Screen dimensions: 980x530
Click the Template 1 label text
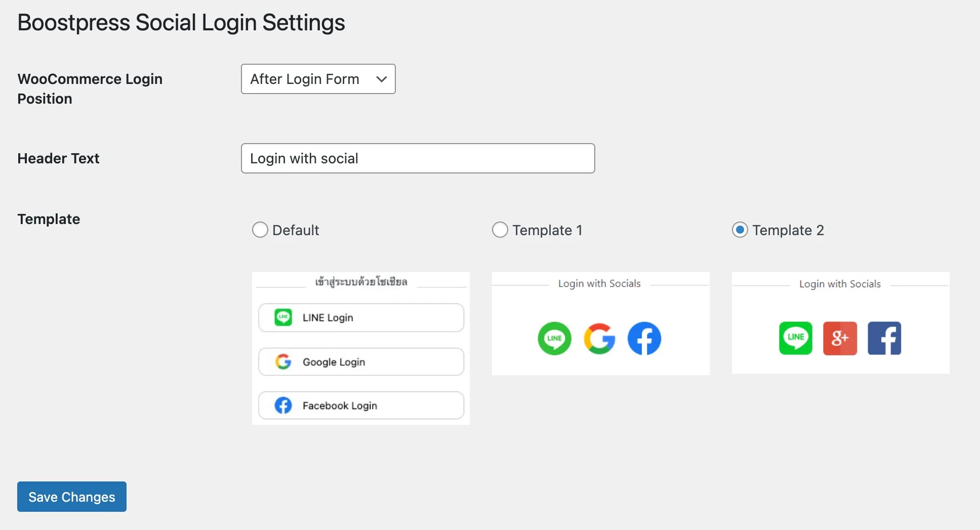coord(547,230)
